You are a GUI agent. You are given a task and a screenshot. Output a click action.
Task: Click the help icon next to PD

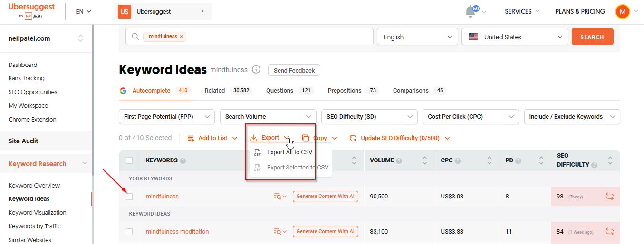(519, 160)
